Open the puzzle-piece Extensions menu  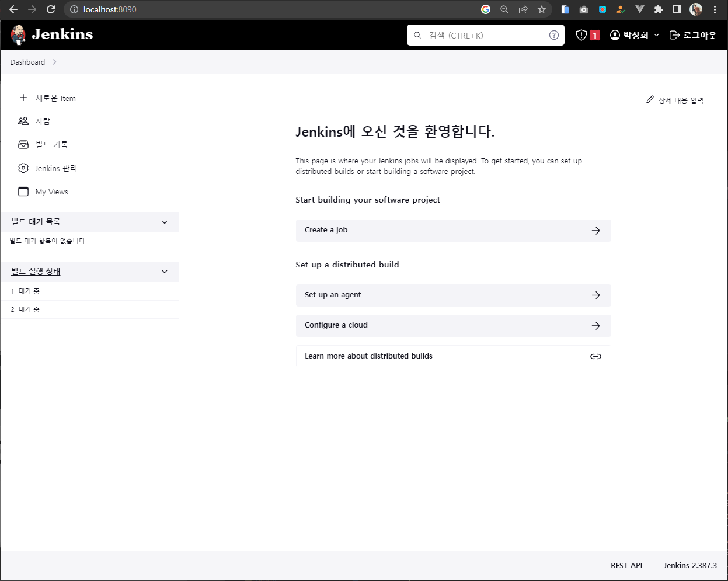659,9
